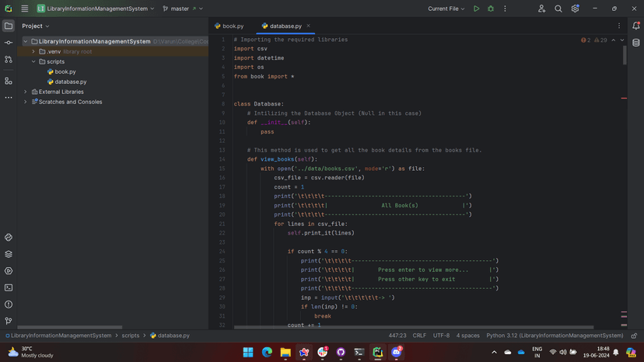The height and width of the screenshot is (362, 644).
Task: Expand the .venv folder
Action: (x=33, y=51)
